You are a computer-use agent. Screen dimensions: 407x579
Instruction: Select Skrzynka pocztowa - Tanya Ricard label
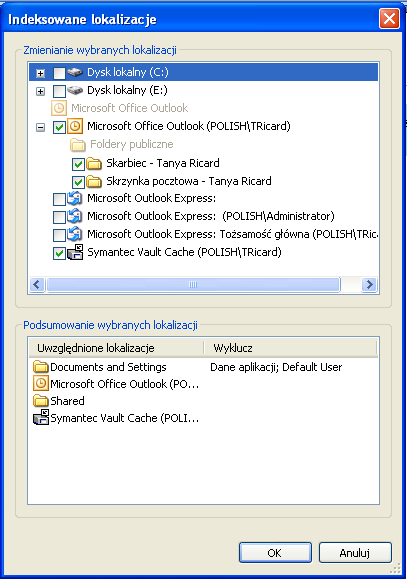[189, 181]
